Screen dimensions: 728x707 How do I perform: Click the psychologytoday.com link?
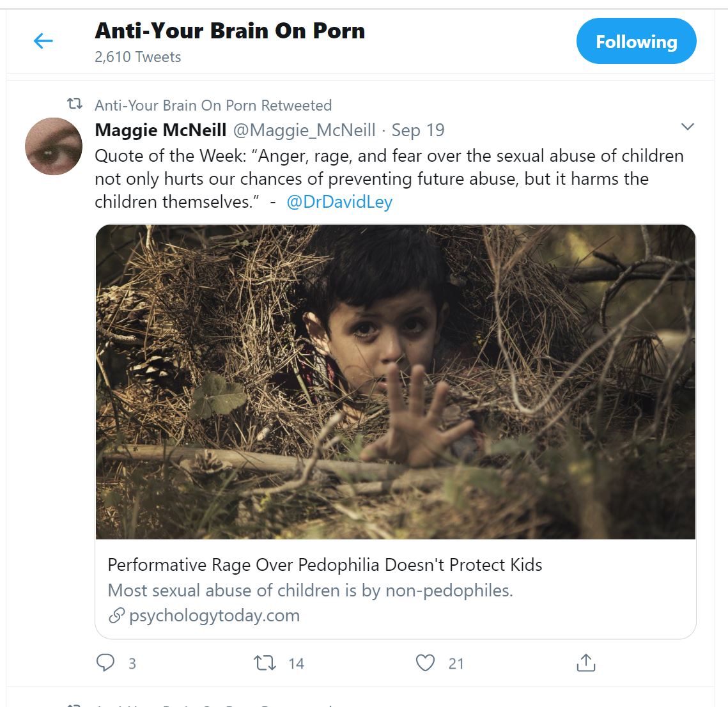pos(214,616)
